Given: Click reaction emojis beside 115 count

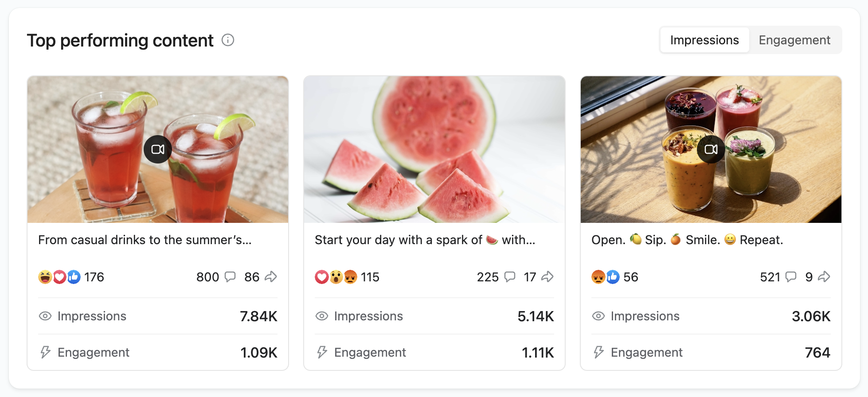Looking at the screenshot, I should 336,277.
